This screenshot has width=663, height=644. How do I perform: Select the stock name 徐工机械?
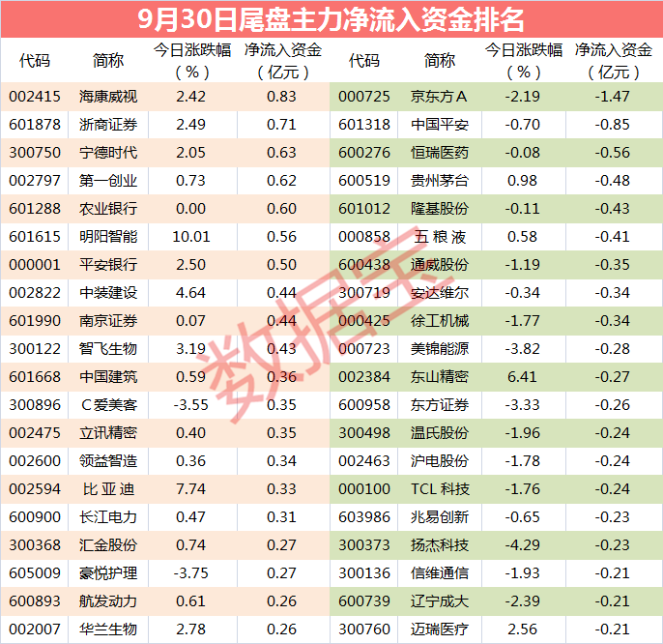[x=440, y=321]
